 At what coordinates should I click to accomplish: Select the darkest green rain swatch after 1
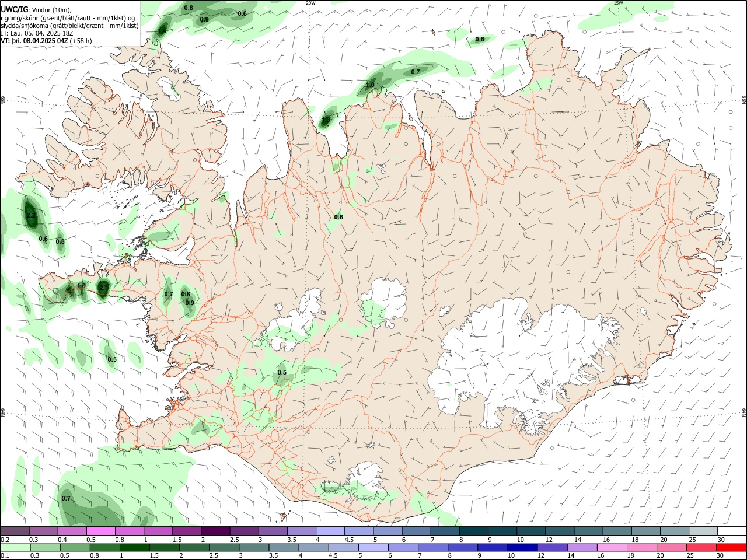134,547
